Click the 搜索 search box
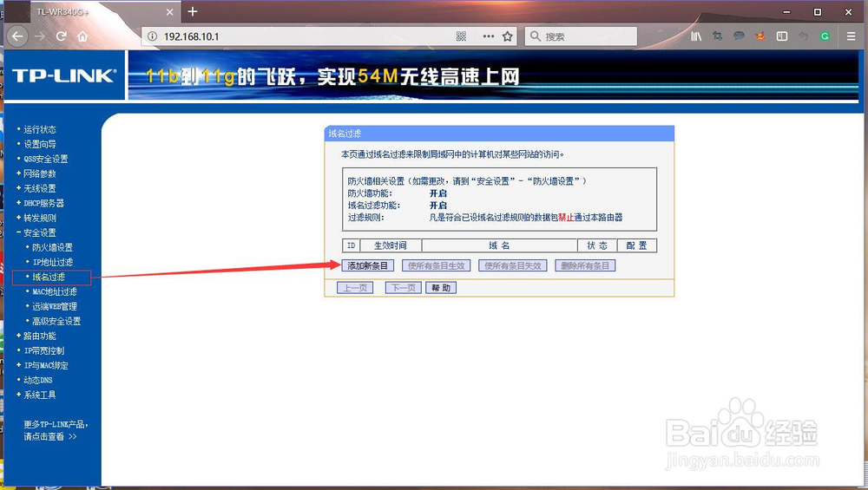 coord(582,36)
